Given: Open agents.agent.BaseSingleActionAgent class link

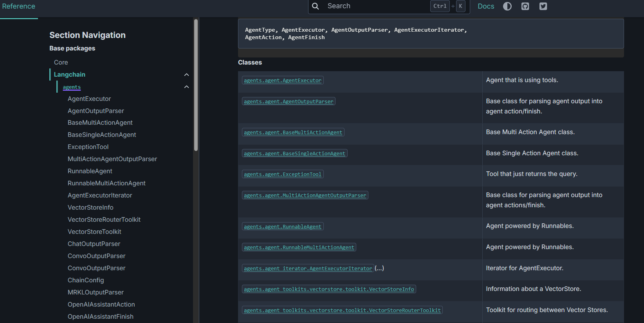Looking at the screenshot, I should coord(295,154).
